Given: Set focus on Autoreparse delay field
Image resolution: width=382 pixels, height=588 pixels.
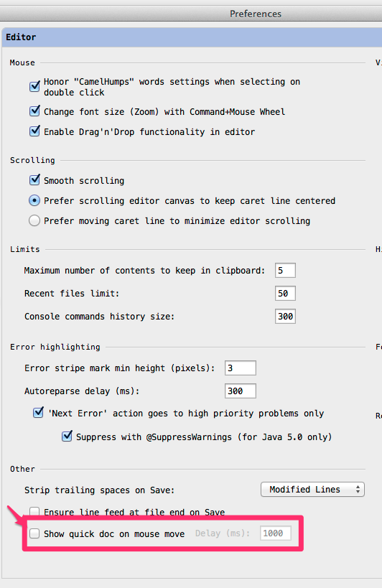Looking at the screenshot, I should pyautogui.click(x=241, y=391).
